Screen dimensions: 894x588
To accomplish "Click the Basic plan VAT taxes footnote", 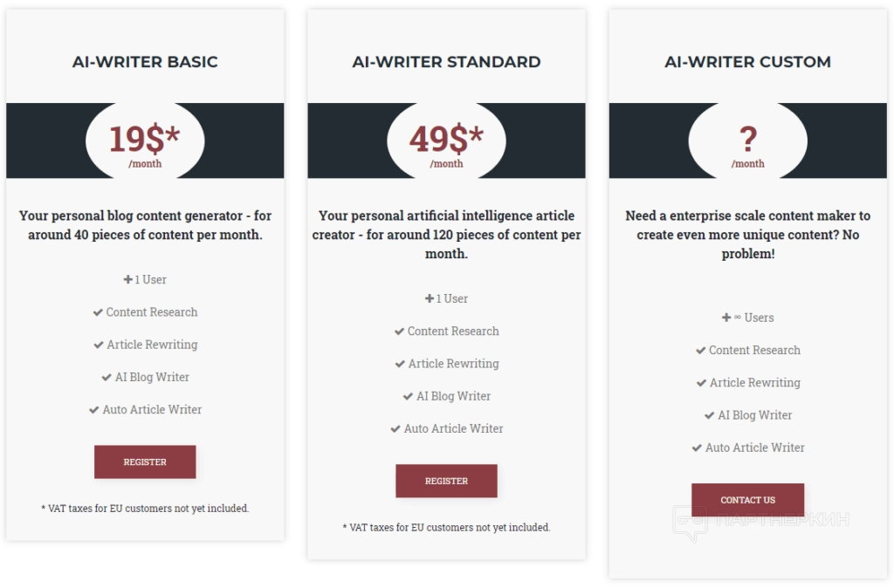I will pos(145,509).
